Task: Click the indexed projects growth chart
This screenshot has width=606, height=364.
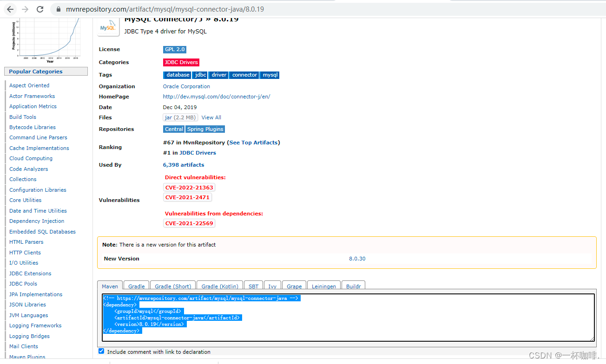Action: pos(46,40)
